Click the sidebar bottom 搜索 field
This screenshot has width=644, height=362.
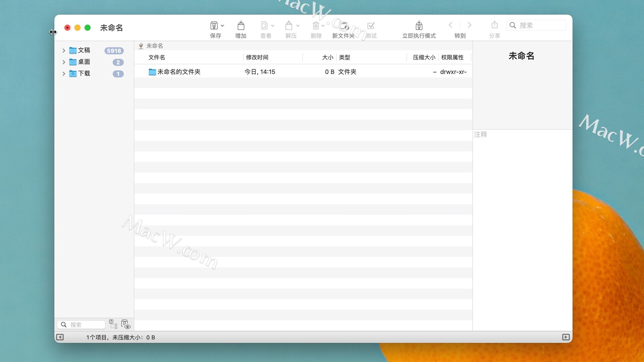click(81, 325)
